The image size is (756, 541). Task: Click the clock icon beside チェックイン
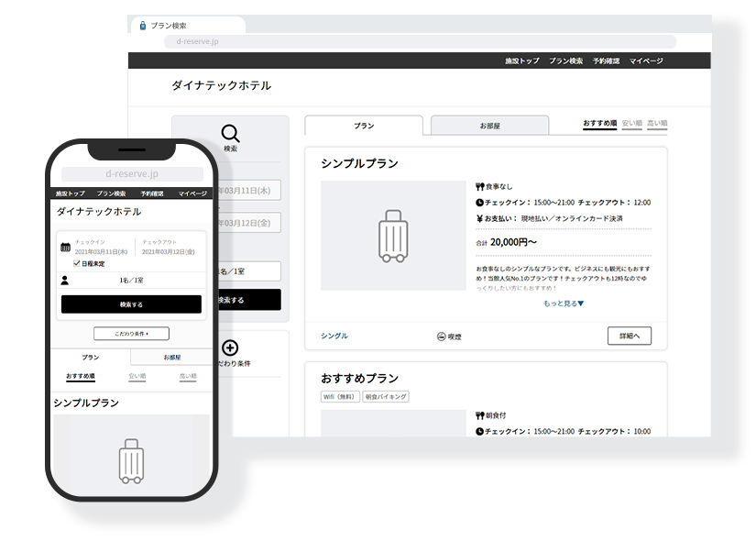click(x=479, y=202)
